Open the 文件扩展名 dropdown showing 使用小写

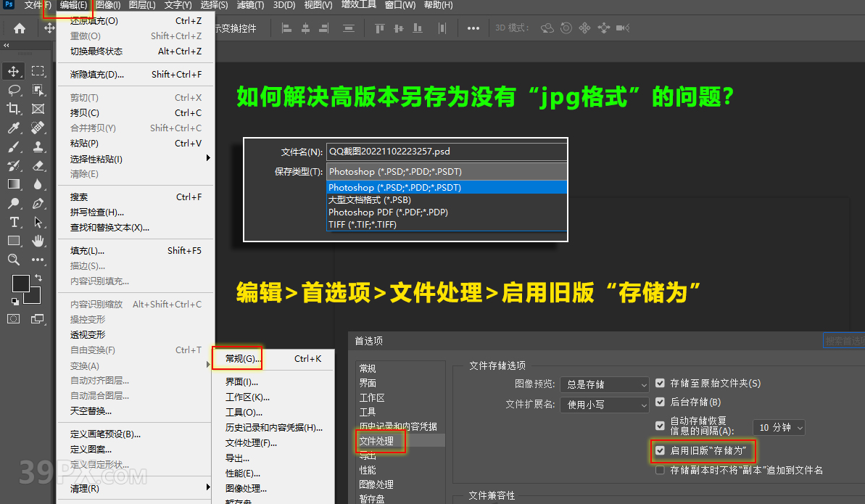pos(605,405)
